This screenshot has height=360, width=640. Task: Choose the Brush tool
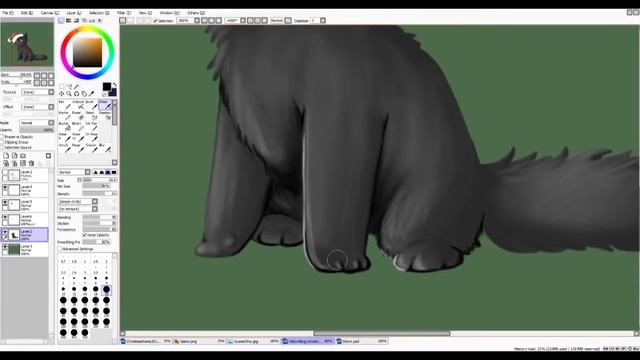coord(92,105)
